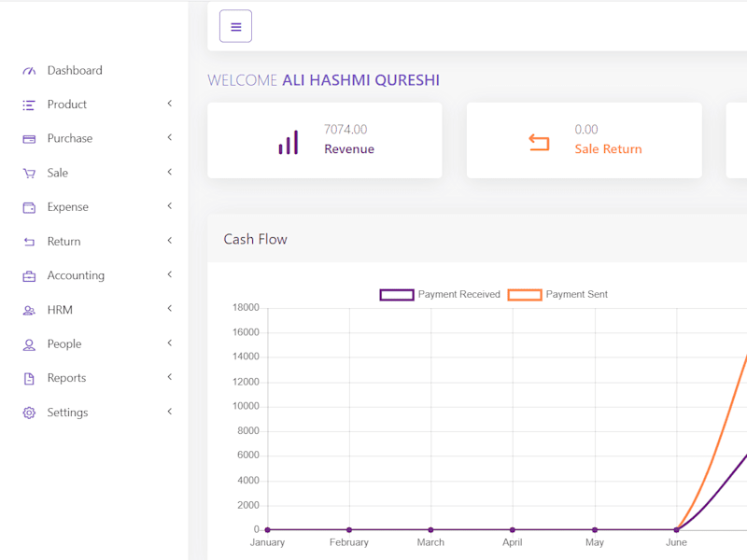Viewport: 747px width, 560px height.
Task: Click the Dashboard gauge icon
Action: tap(29, 71)
